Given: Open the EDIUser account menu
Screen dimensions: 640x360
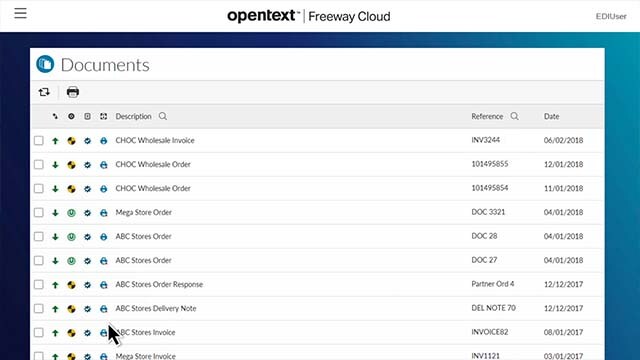Looking at the screenshot, I should pos(611,16).
